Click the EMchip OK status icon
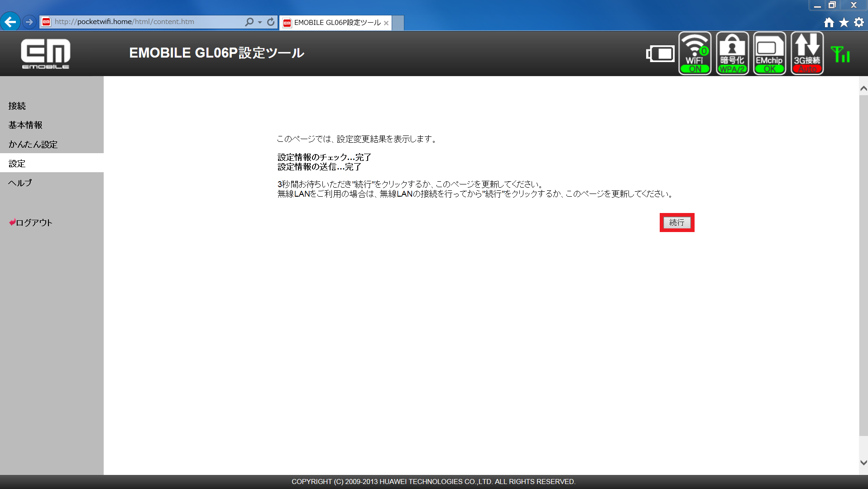Screen dimensions: 868x489 [x=769, y=53]
